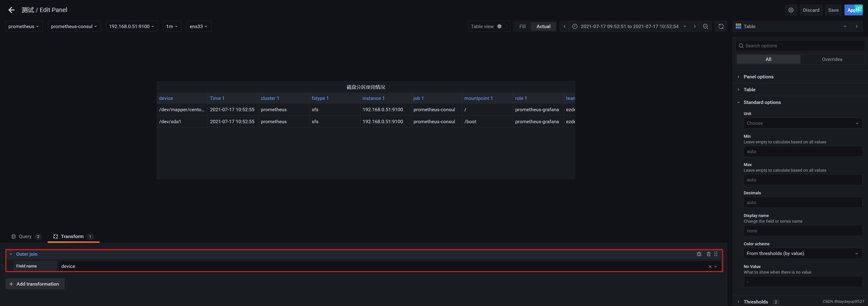
Task: Open dashboard settings gear icon
Action: click(791, 10)
